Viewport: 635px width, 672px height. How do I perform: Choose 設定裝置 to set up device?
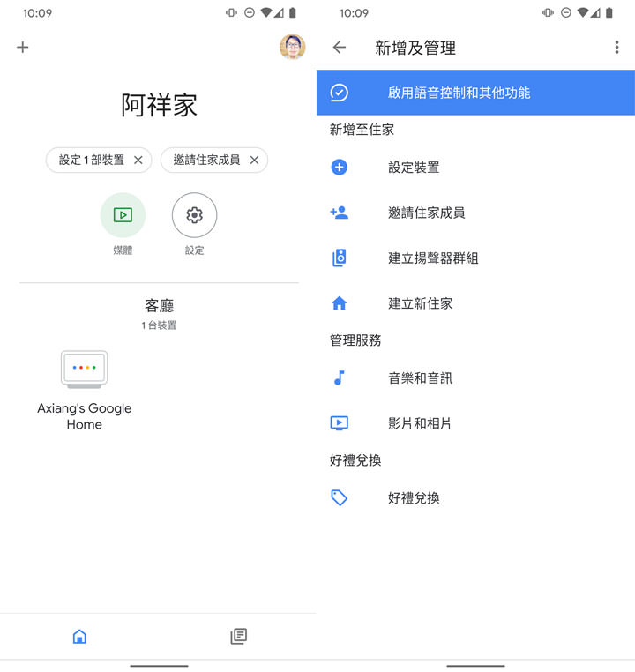tap(414, 168)
